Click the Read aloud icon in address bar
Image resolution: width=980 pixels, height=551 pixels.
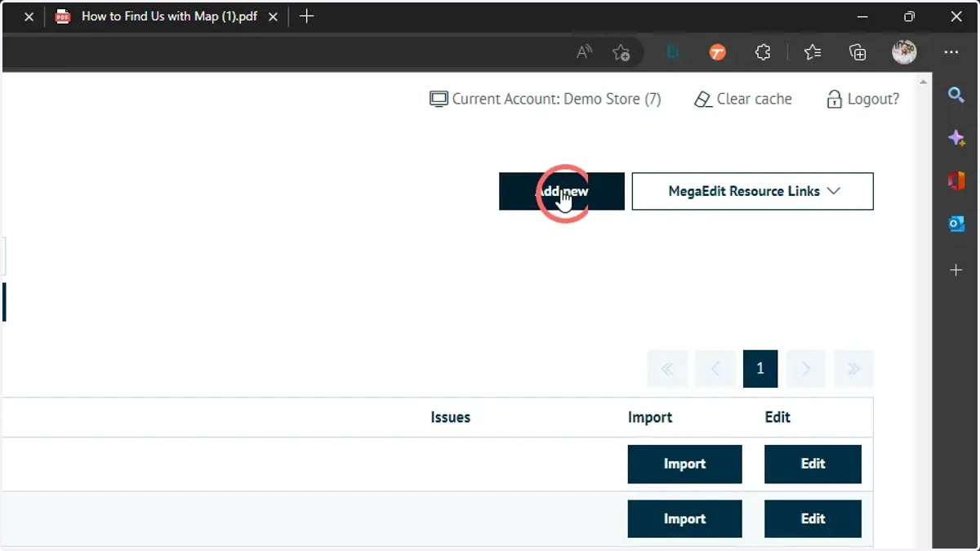[584, 52]
